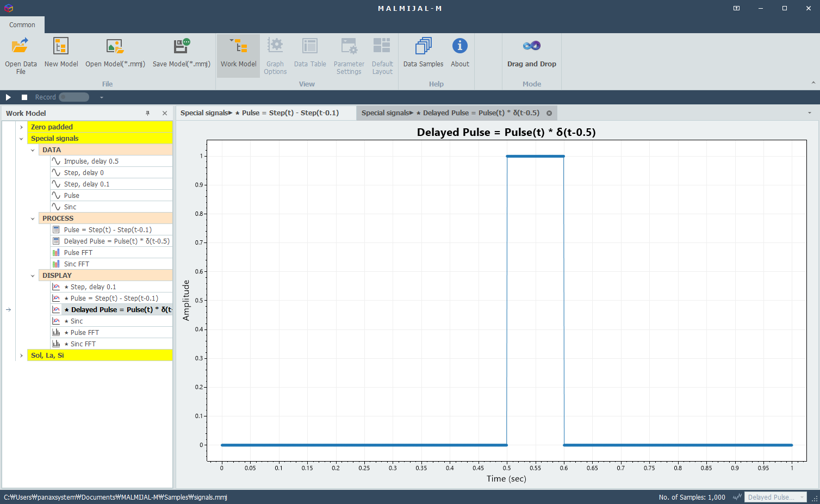Start playback with the play button
This screenshot has width=820, height=504.
pos(8,97)
